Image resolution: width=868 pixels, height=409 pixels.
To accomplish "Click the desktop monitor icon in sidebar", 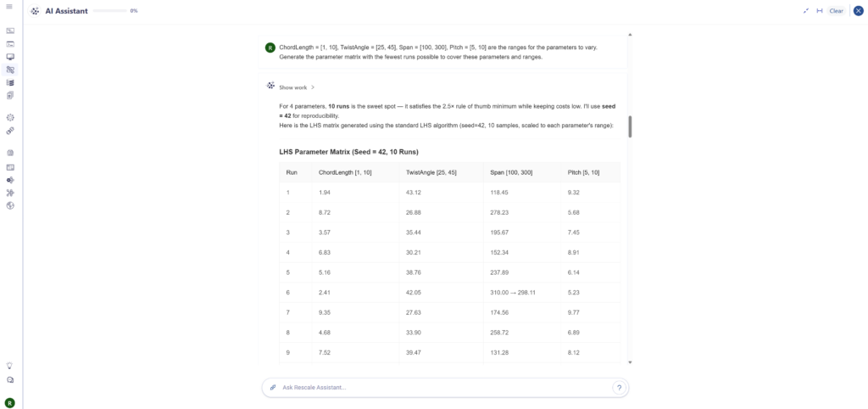I will click(10, 57).
